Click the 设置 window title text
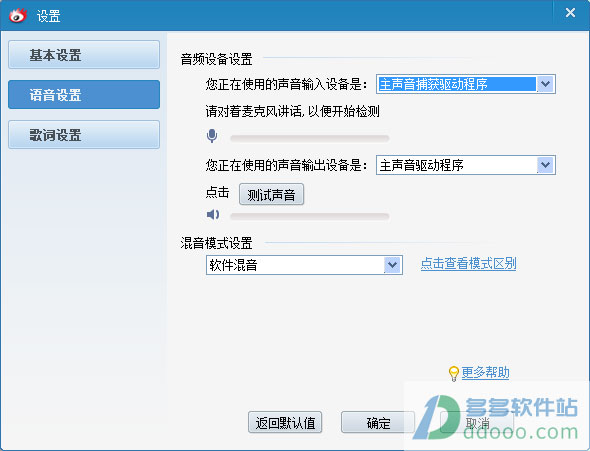Image resolution: width=590 pixels, height=451 pixels. pos(49,16)
